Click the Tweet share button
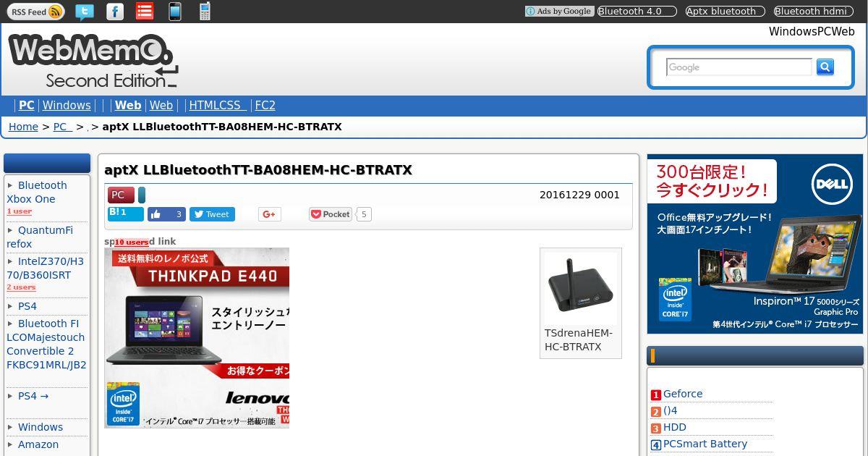 pyautogui.click(x=212, y=214)
